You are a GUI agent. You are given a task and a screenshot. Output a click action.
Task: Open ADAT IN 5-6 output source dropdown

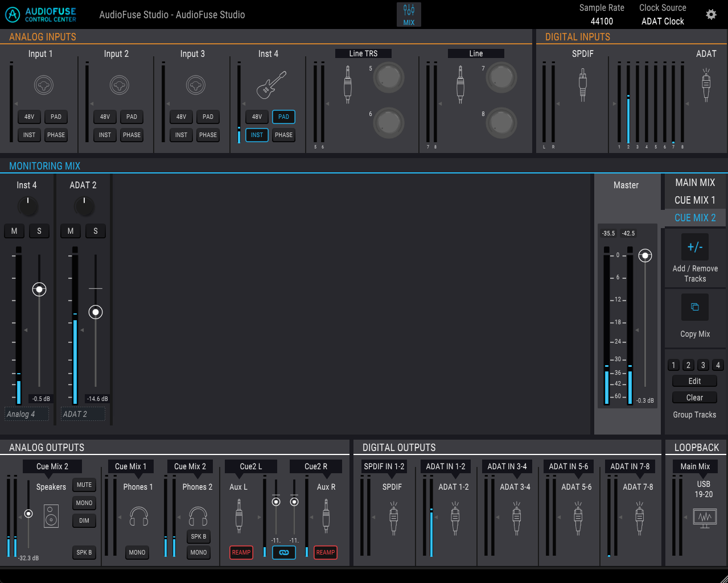click(569, 466)
